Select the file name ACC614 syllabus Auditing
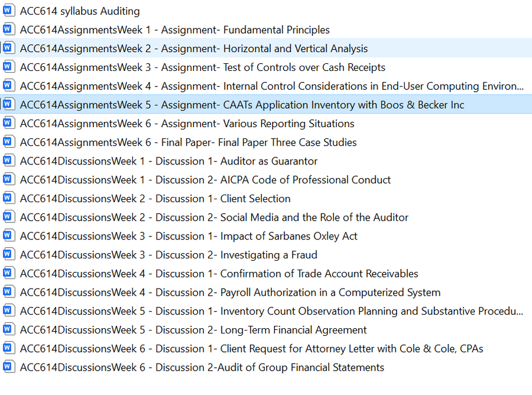The image size is (532, 395). [x=80, y=11]
